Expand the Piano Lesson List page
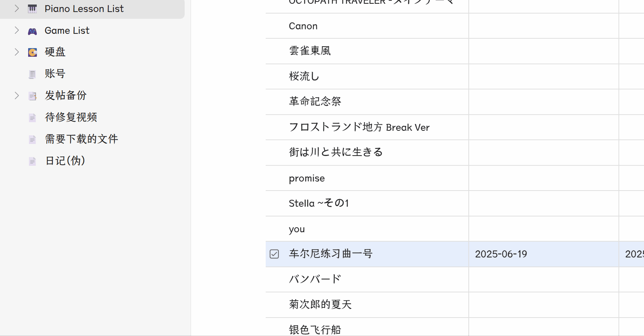This screenshot has height=336, width=644. click(x=17, y=9)
